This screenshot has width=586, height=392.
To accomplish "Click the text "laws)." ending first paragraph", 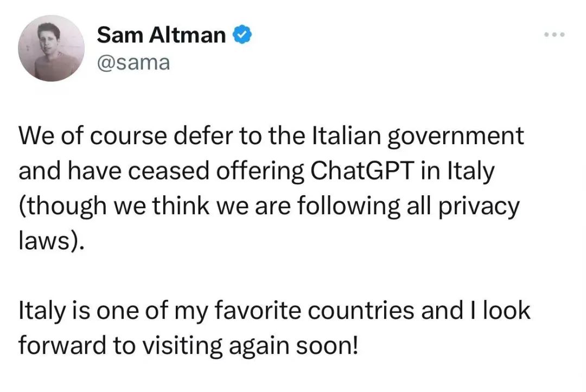I will pyautogui.click(x=52, y=242).
